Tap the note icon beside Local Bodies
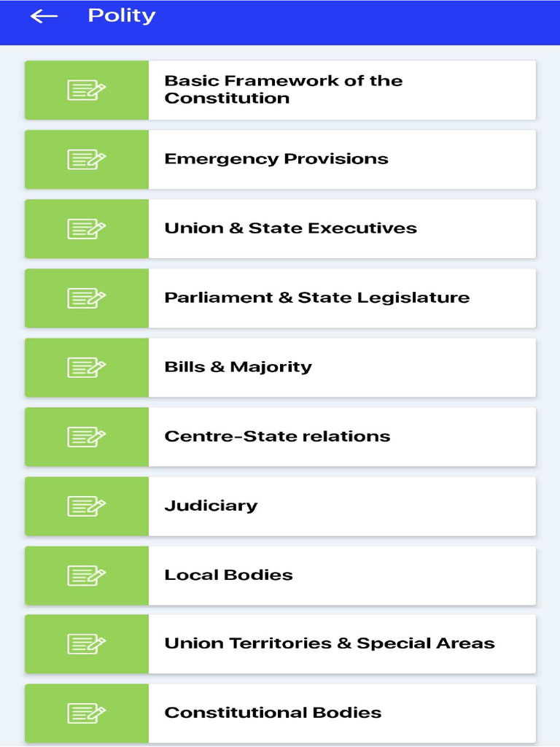Screen dimensions: 560x747 (86, 576)
